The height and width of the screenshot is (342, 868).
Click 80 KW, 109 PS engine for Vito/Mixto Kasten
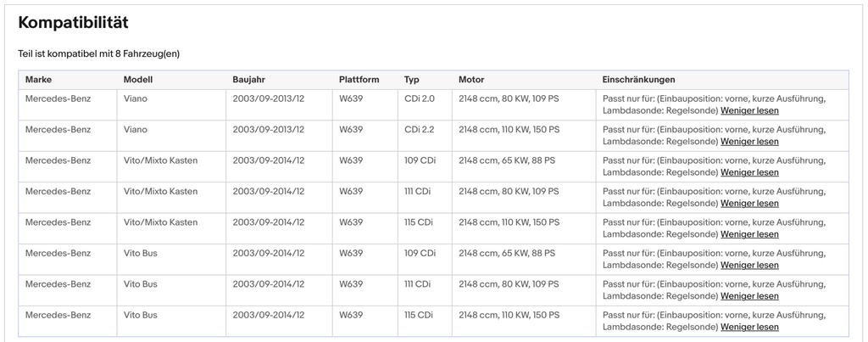coord(509,191)
